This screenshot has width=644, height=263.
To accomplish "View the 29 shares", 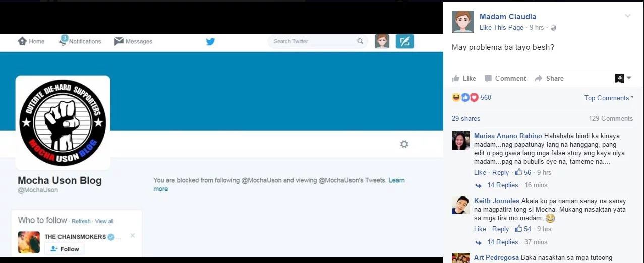I will (x=466, y=119).
